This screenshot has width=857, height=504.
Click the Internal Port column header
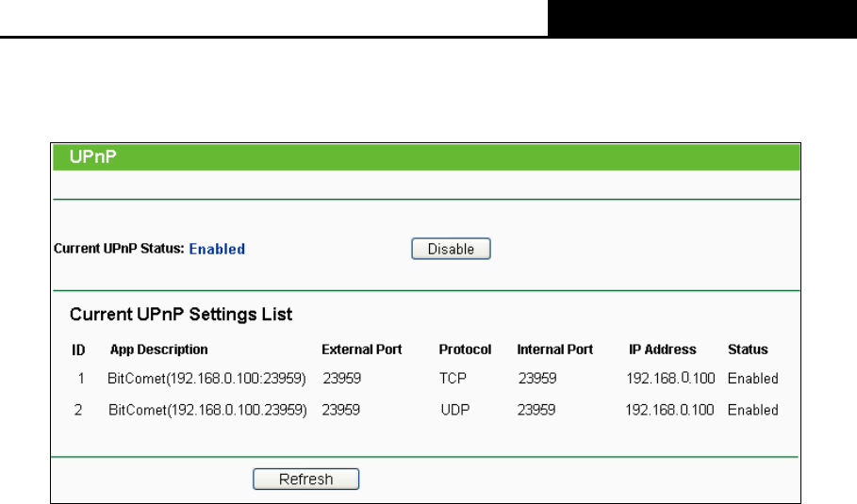pyautogui.click(x=554, y=350)
